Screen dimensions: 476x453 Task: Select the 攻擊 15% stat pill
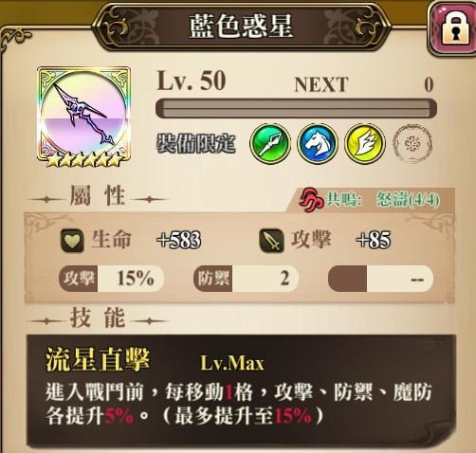[111, 279]
